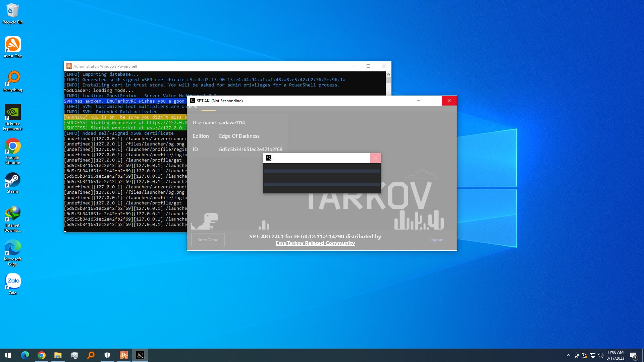Launch Steam from the desktop
The width and height of the screenshot is (644, 362).
coord(12,183)
